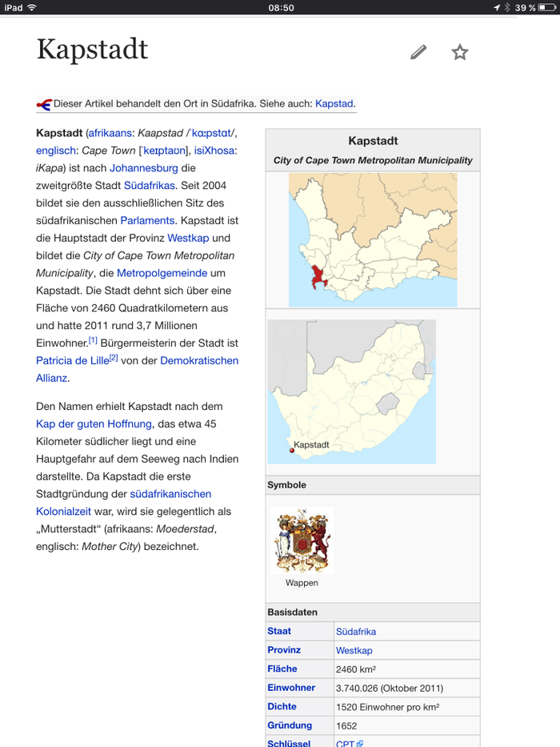
Task: Tap the Dichte row label
Action: coord(282,706)
